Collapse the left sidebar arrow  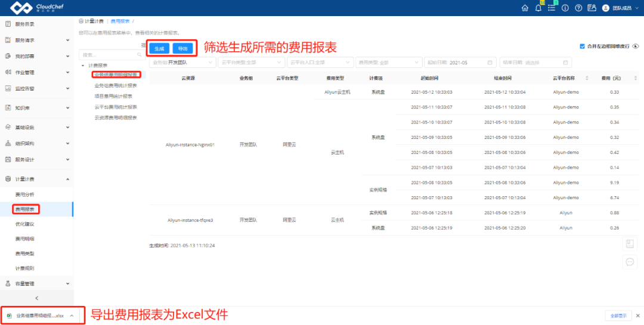pos(36,298)
